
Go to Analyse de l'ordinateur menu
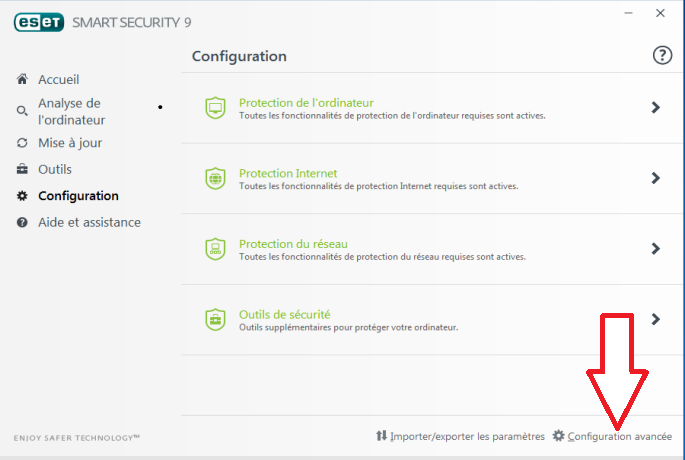click(72, 111)
